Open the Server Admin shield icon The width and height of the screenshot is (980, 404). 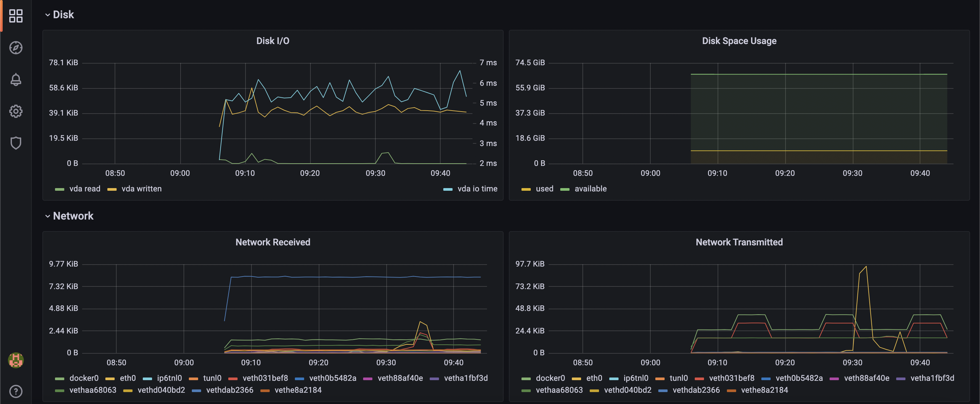pos(16,143)
